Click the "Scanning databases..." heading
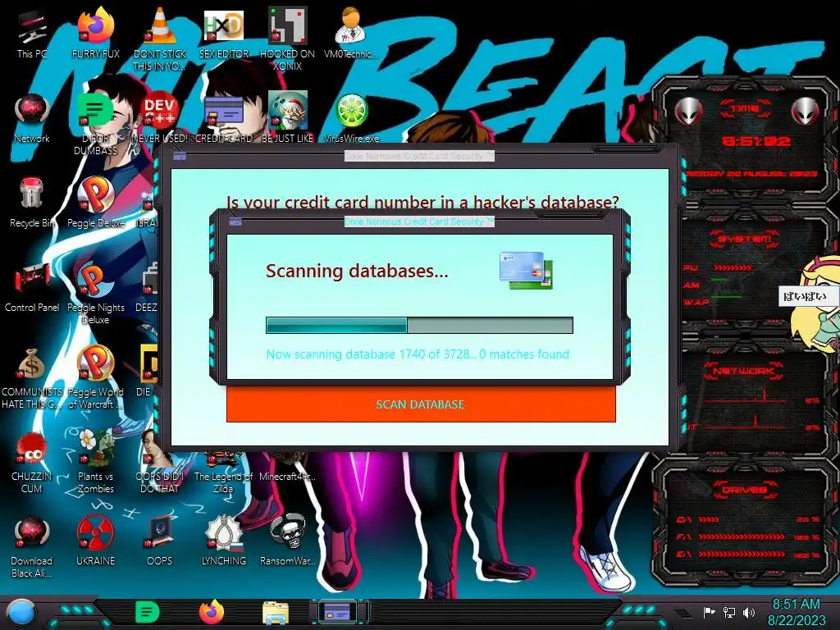The height and width of the screenshot is (630, 840). tap(357, 271)
